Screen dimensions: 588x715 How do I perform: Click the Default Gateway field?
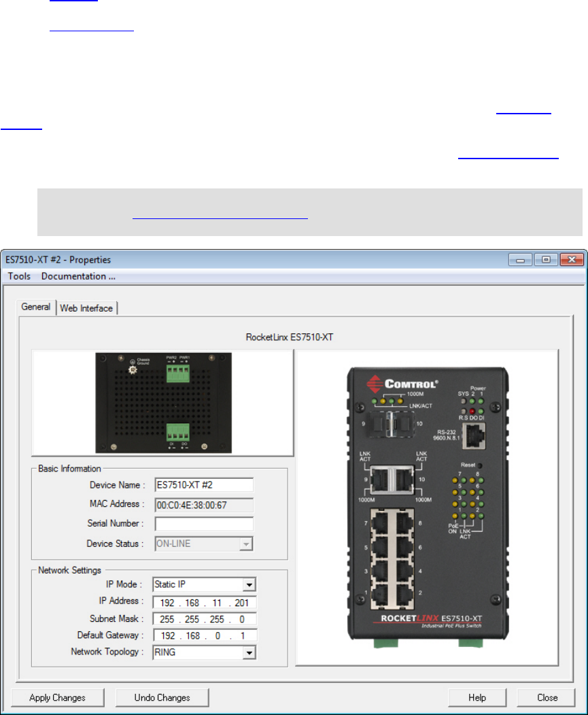coord(205,635)
